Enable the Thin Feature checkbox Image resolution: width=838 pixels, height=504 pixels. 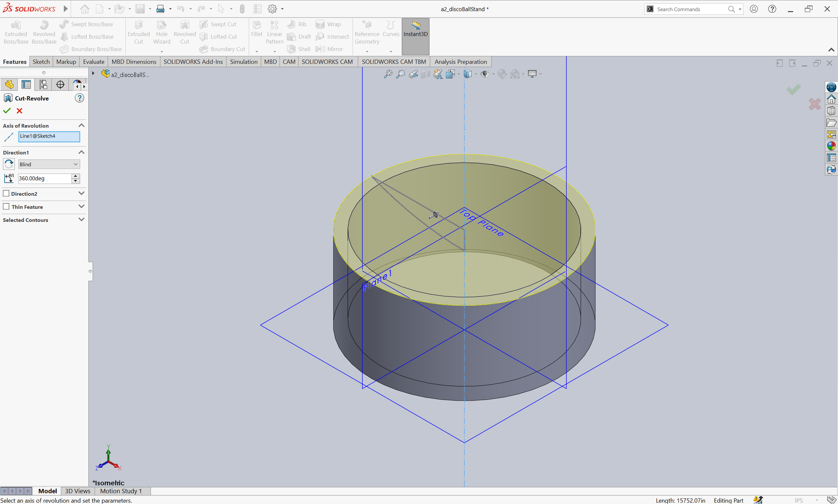coord(6,206)
